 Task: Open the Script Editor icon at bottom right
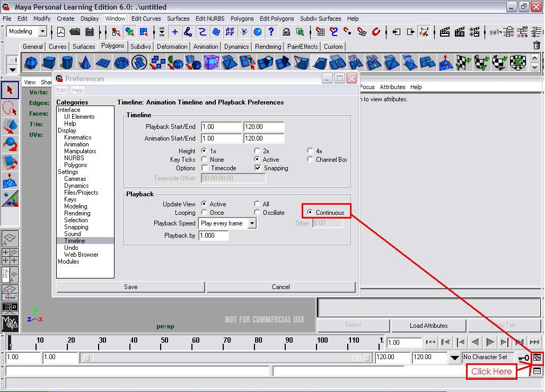(x=537, y=371)
